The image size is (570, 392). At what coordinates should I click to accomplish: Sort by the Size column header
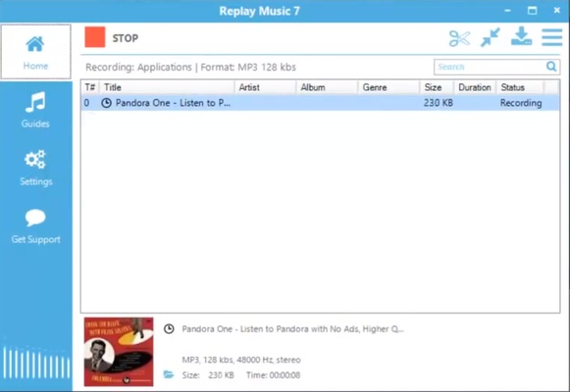pos(437,87)
